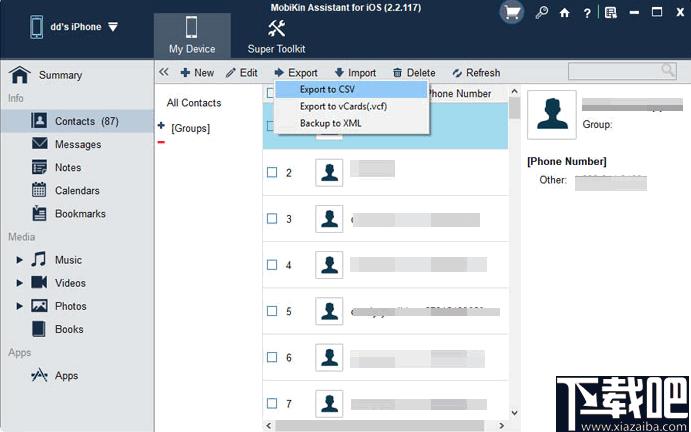Open Apps in the sidebar
The image size is (691, 432).
66,376
